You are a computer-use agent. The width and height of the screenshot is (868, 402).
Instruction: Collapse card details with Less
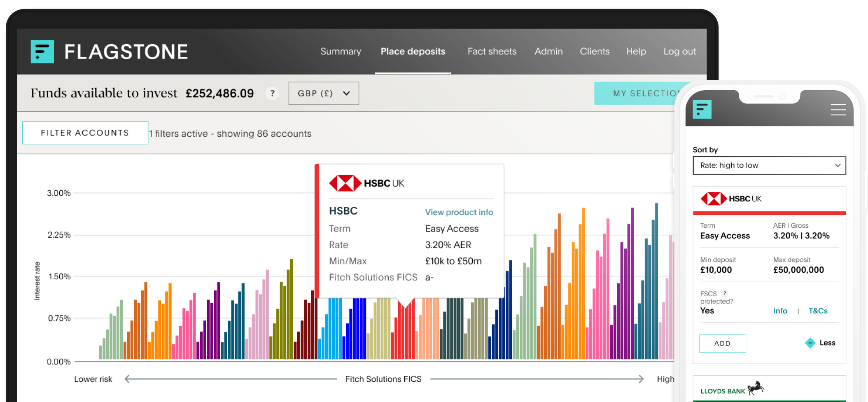pyautogui.click(x=827, y=343)
